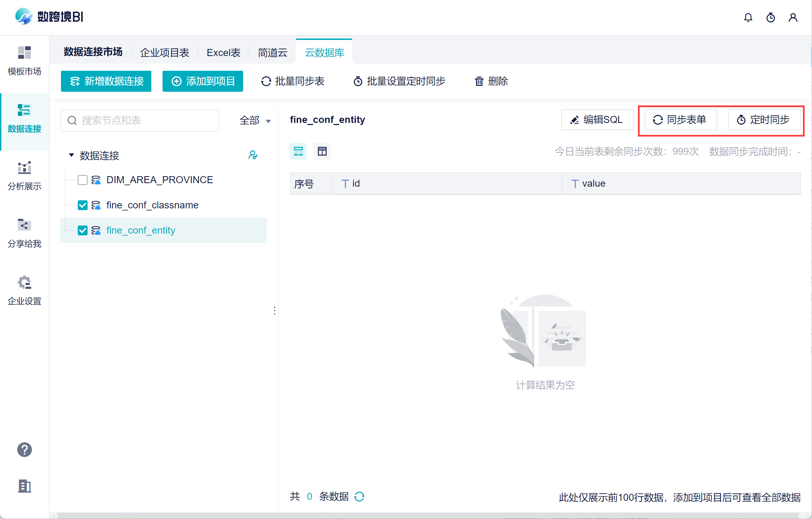The width and height of the screenshot is (812, 519).
Task: Collapse the 数据连接 tree node
Action: click(71, 155)
